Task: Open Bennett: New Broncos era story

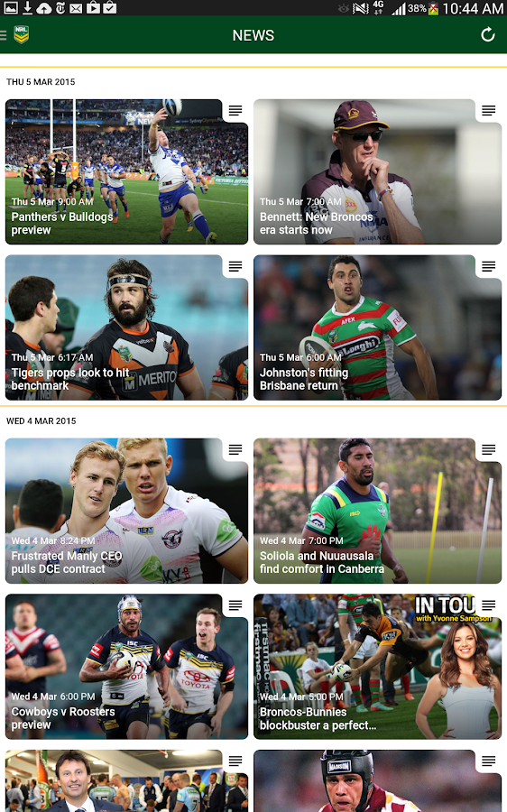Action: click(377, 171)
